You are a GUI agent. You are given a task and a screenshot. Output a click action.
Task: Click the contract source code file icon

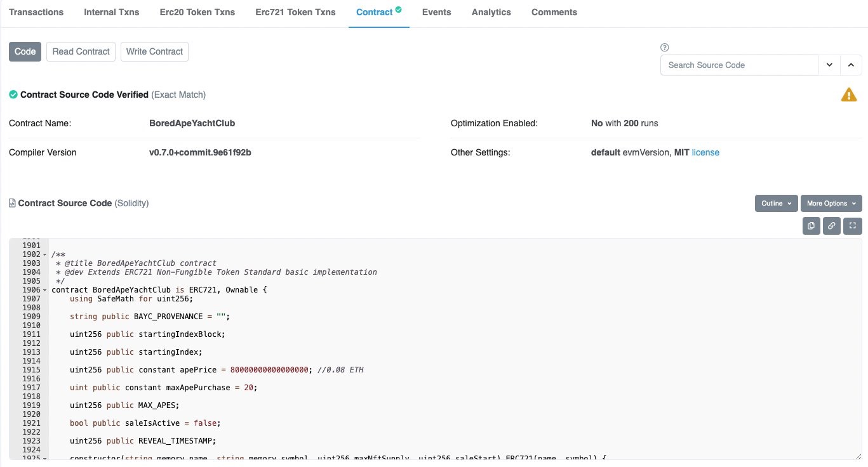(x=12, y=203)
